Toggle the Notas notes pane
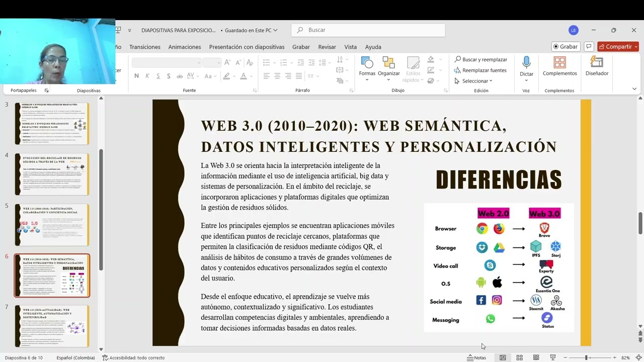The image size is (644, 362). coord(476,357)
